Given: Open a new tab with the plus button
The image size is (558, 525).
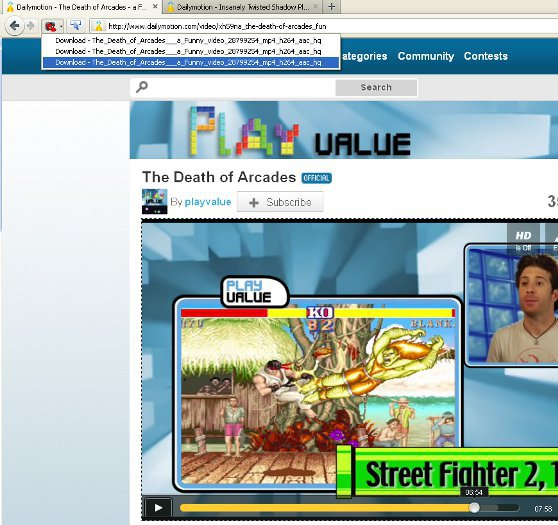Looking at the screenshot, I should pyautogui.click(x=332, y=6).
